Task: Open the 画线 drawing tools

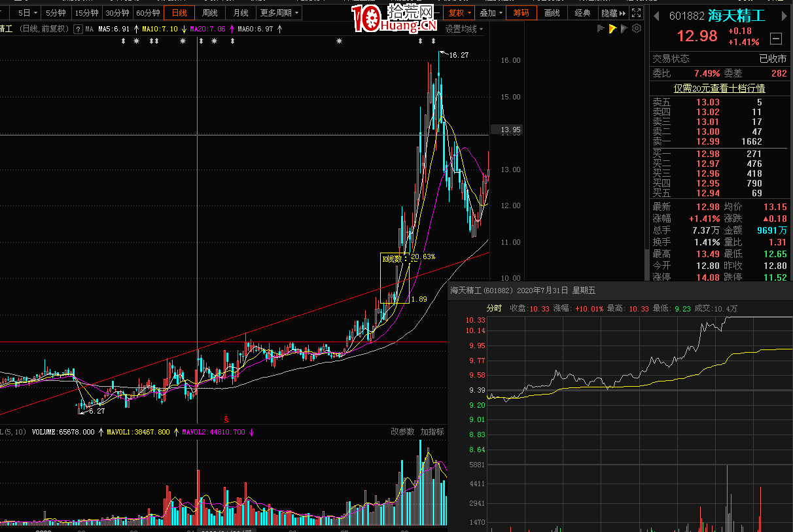Action: [552, 13]
